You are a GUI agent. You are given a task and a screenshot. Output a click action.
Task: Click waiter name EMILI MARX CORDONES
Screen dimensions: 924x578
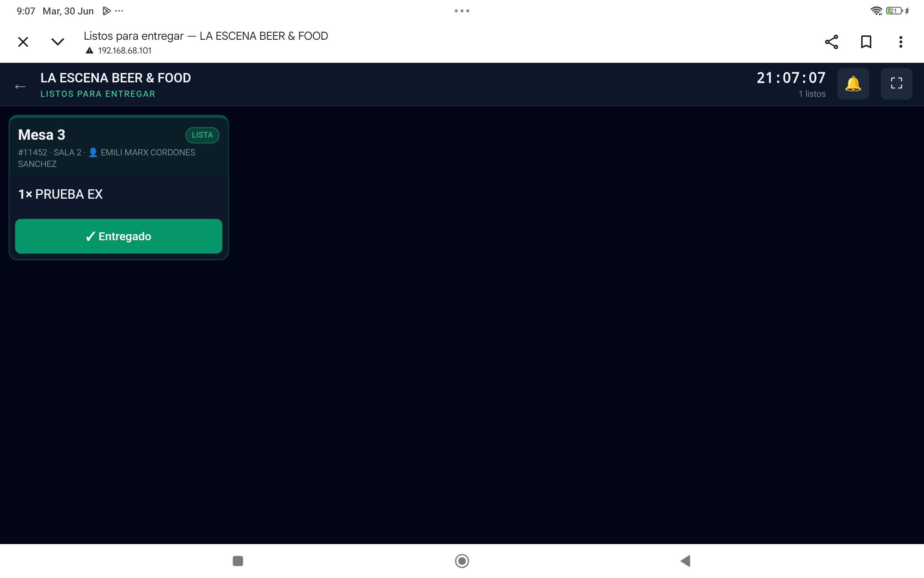148,152
